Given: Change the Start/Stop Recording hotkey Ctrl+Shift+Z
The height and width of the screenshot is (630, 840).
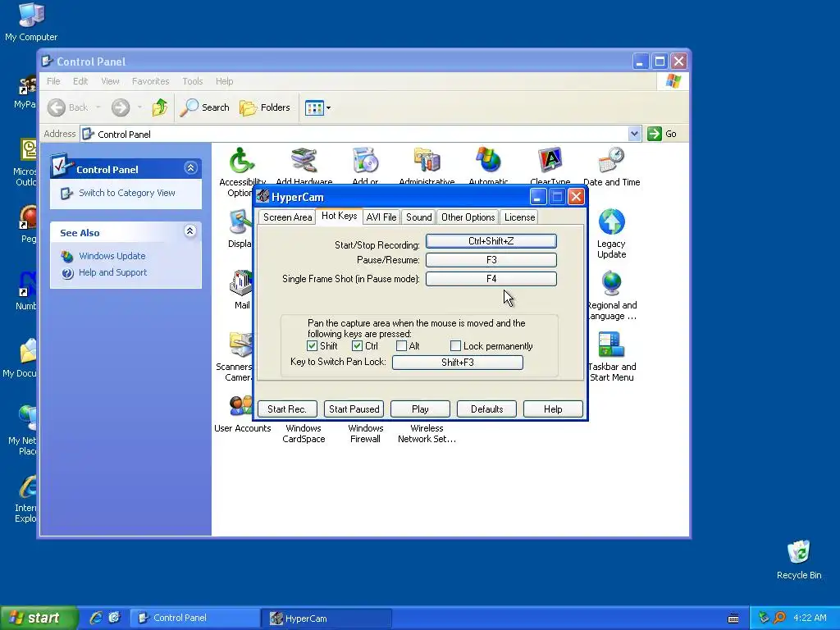Looking at the screenshot, I should 491,241.
